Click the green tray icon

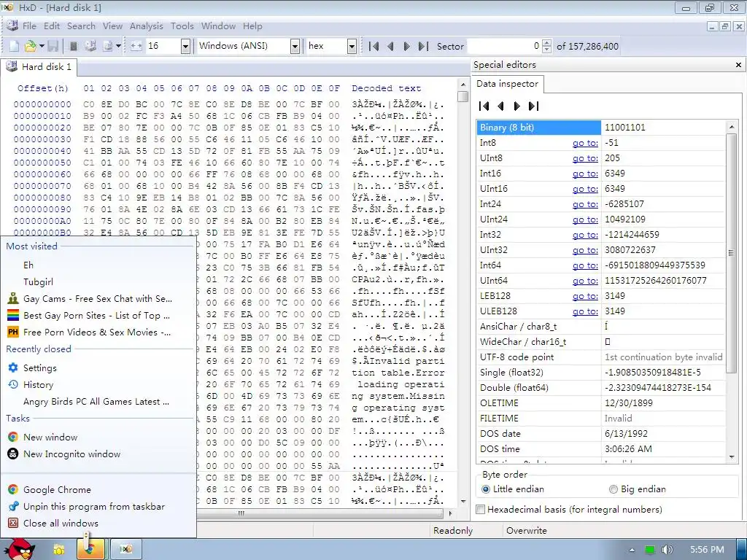click(x=649, y=550)
